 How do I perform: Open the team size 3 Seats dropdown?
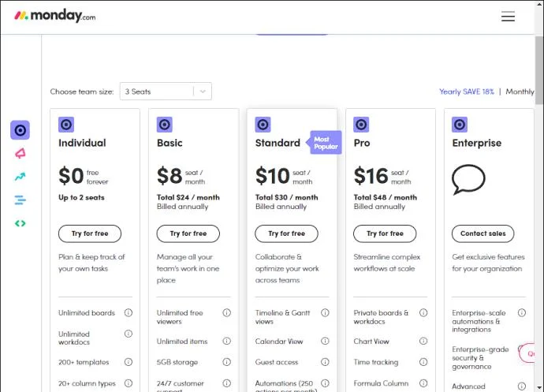[x=166, y=91]
